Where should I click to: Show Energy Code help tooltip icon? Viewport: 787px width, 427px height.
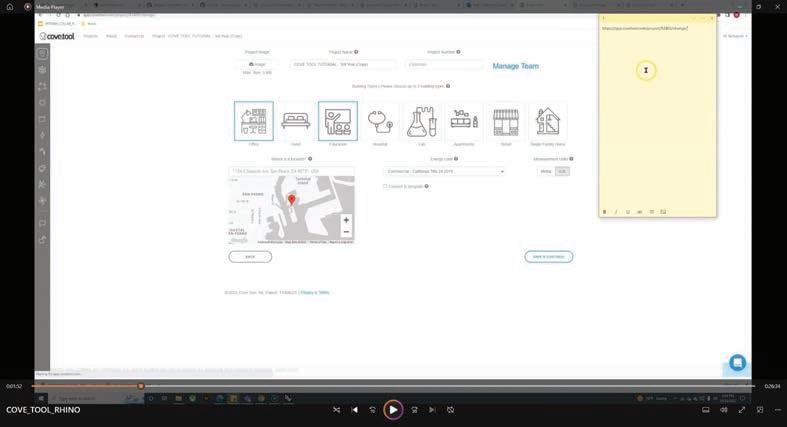[x=456, y=159]
